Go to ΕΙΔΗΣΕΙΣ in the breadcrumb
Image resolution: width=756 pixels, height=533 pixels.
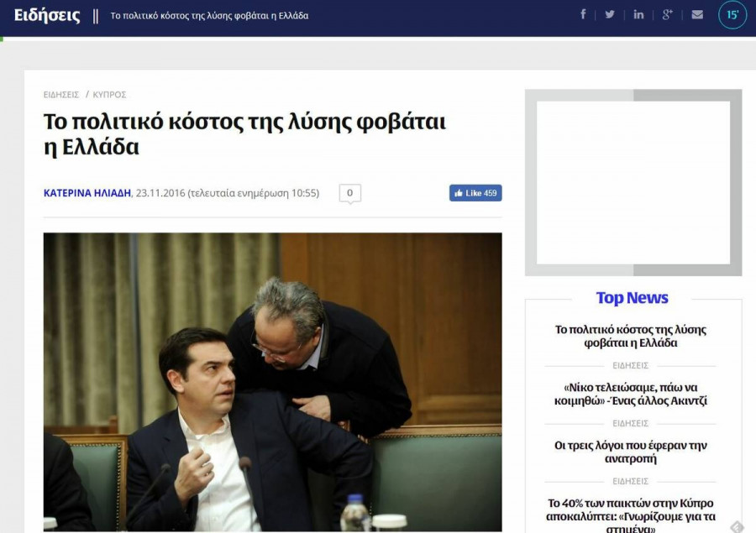tap(61, 95)
